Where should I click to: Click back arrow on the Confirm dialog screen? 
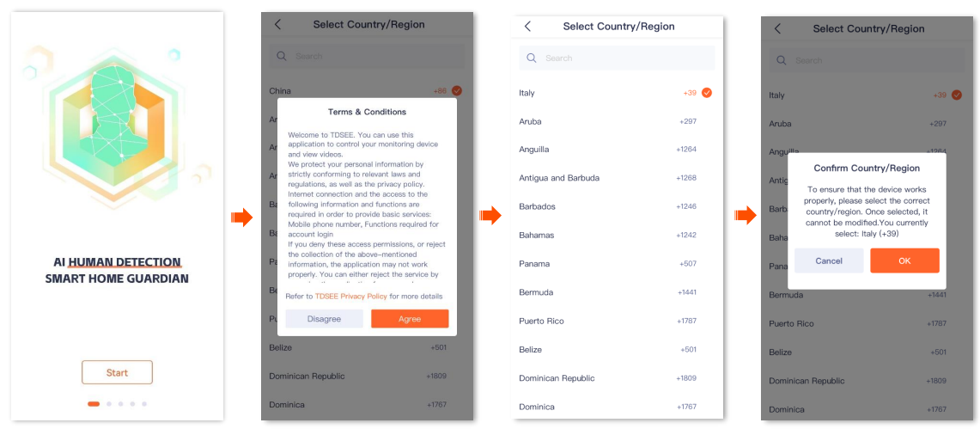coord(777,28)
